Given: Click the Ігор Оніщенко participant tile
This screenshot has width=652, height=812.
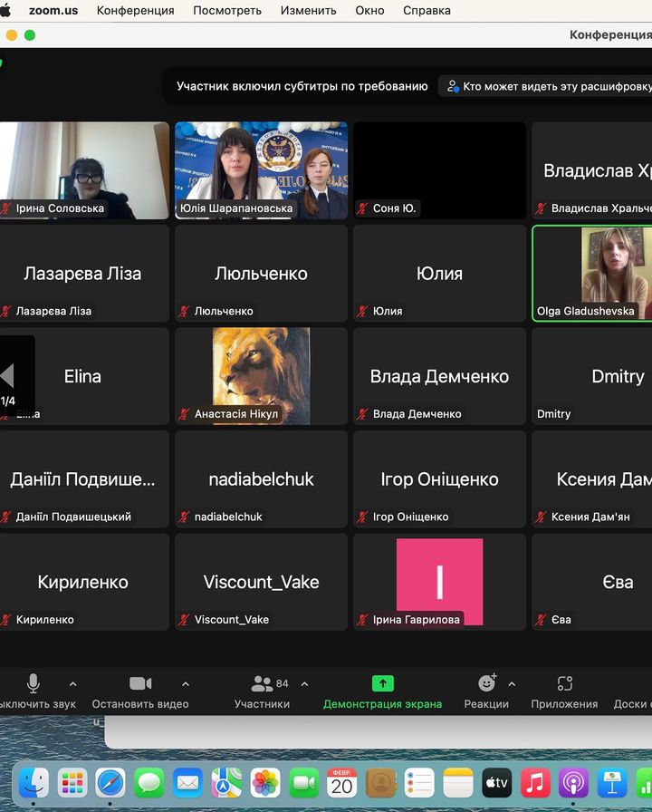Looking at the screenshot, I should tap(440, 479).
